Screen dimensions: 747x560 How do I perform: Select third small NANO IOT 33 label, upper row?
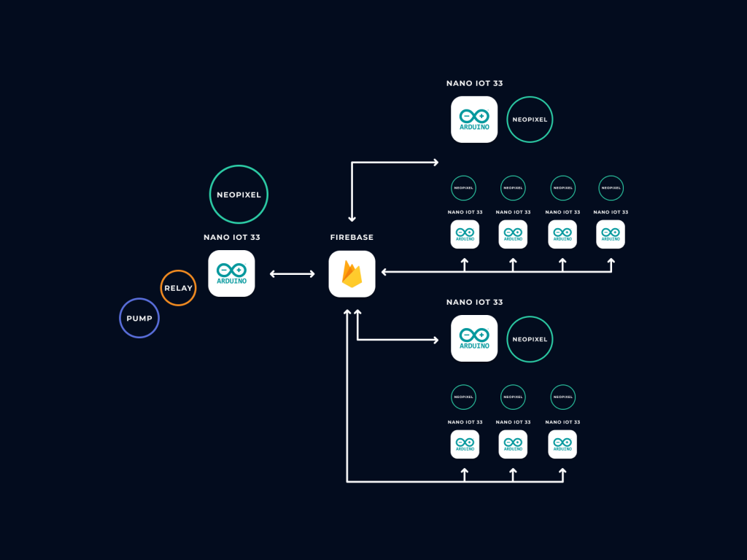562,212
